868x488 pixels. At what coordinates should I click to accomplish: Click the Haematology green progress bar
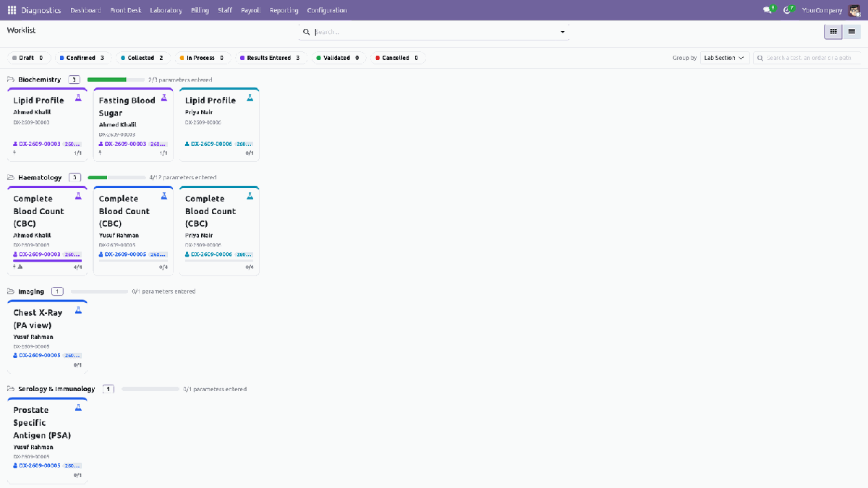(97, 177)
